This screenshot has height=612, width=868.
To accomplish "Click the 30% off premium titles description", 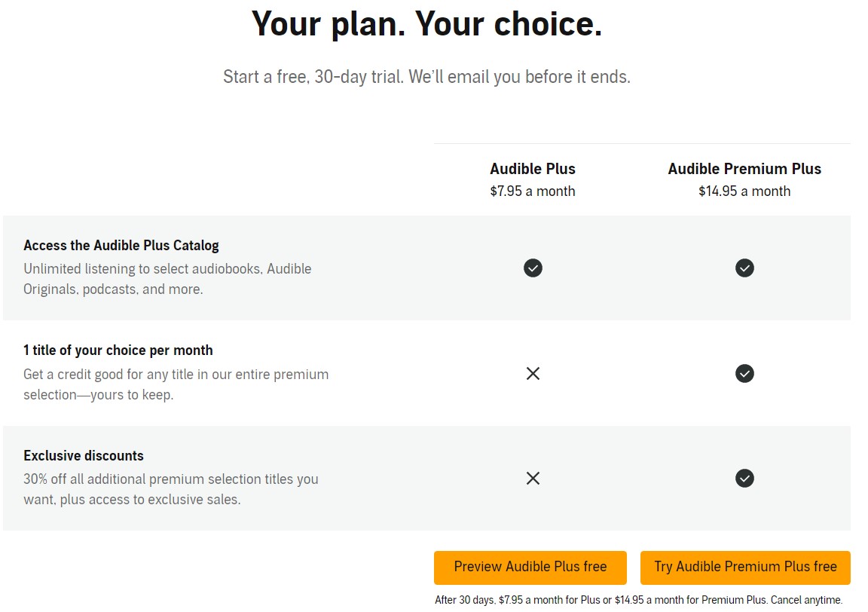I will click(171, 489).
